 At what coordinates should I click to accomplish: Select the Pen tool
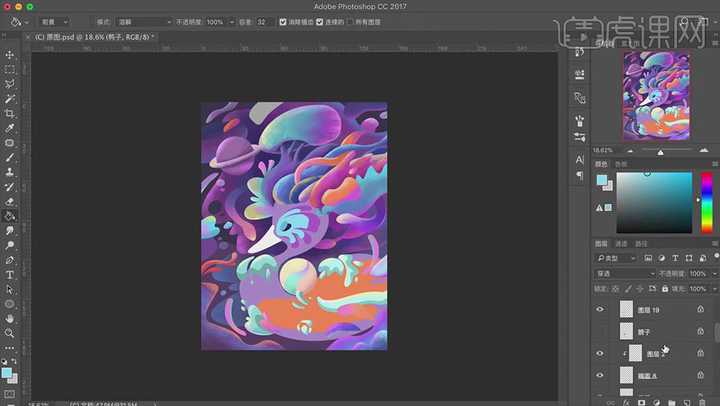[9, 260]
